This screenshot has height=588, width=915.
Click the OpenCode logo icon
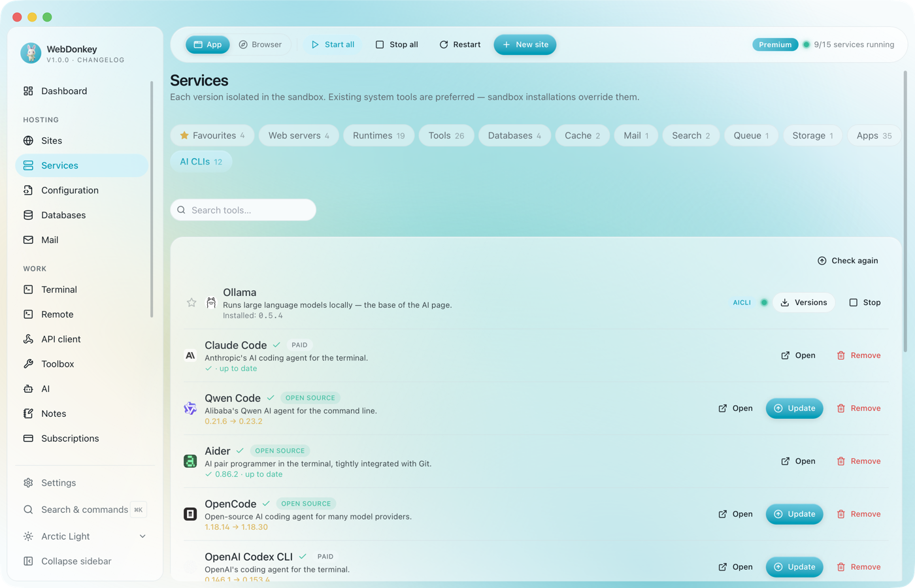[190, 514]
